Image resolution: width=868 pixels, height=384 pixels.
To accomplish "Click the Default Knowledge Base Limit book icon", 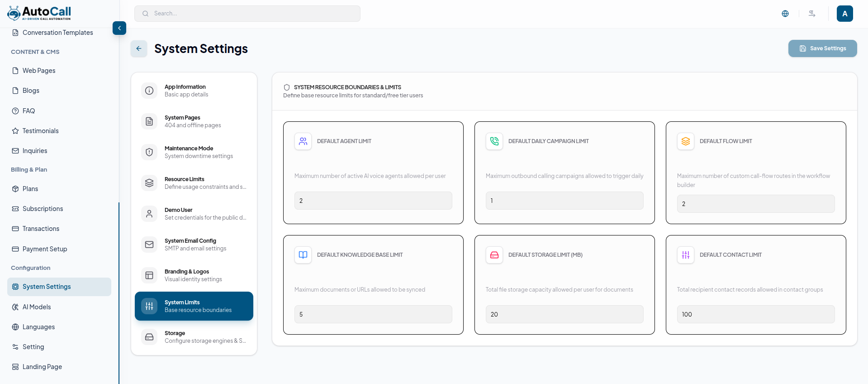I will click(303, 255).
